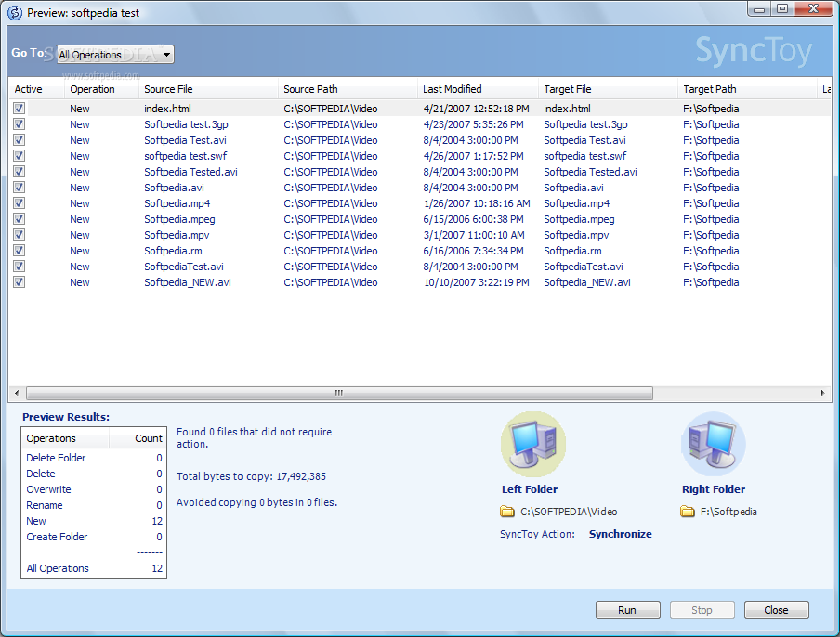Sort by the Operation column header
This screenshot has height=637, width=840.
[x=102, y=89]
